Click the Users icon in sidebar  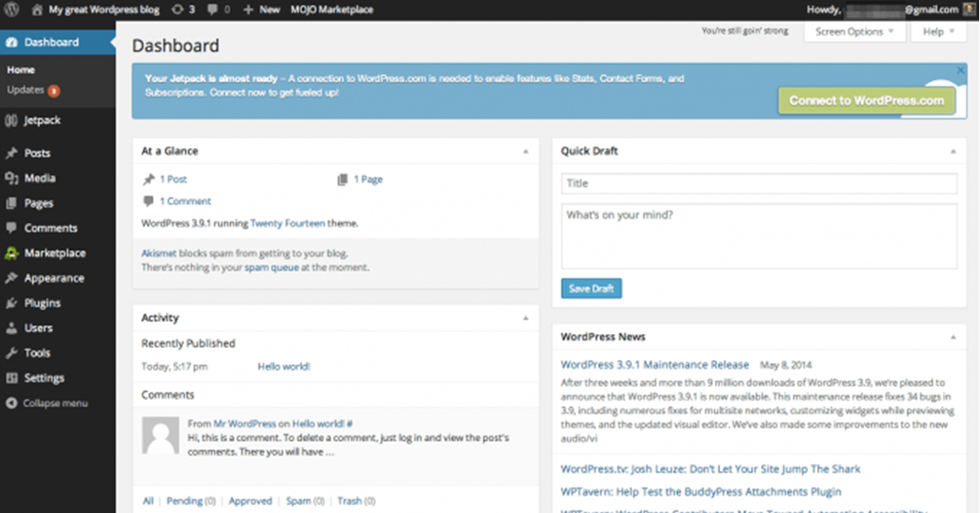point(12,328)
